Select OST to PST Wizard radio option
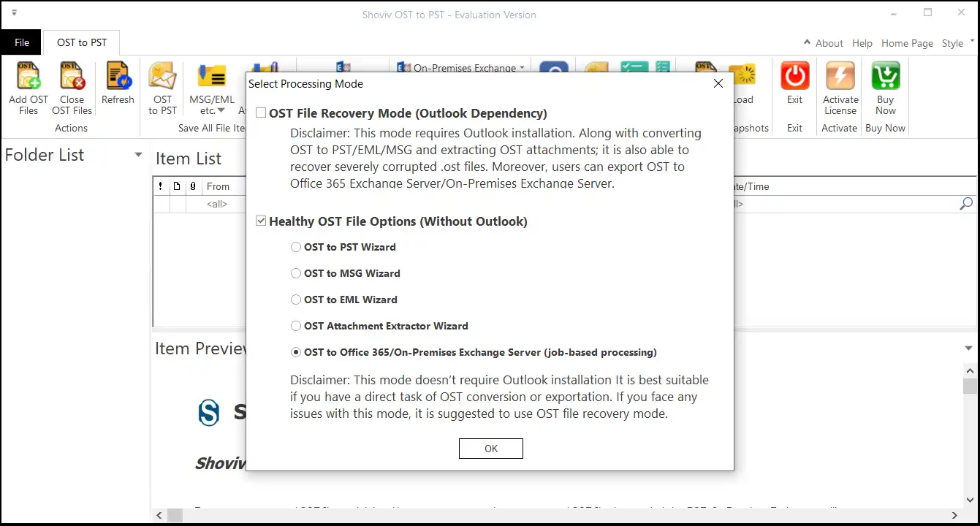This screenshot has height=526, width=980. pyautogui.click(x=296, y=247)
